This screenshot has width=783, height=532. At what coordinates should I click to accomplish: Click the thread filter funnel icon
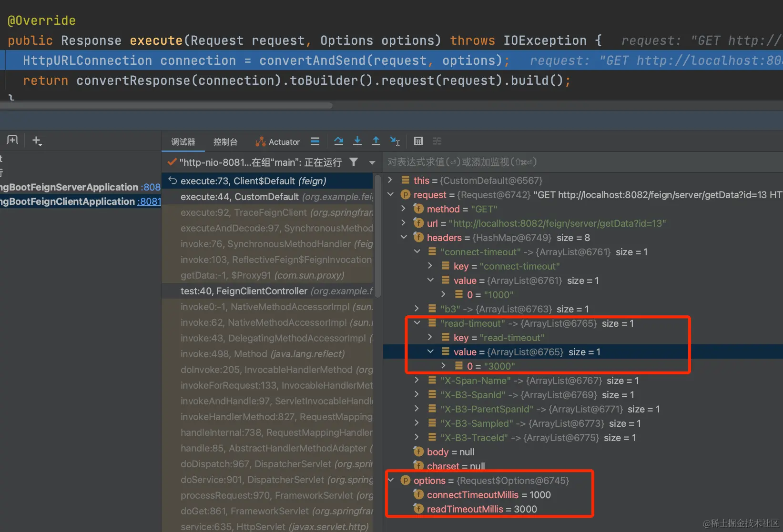click(x=354, y=162)
